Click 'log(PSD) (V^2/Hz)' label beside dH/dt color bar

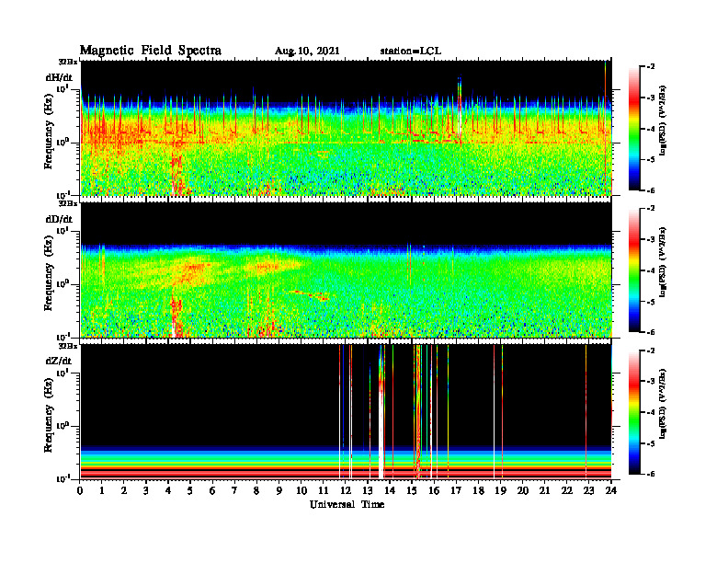point(663,121)
